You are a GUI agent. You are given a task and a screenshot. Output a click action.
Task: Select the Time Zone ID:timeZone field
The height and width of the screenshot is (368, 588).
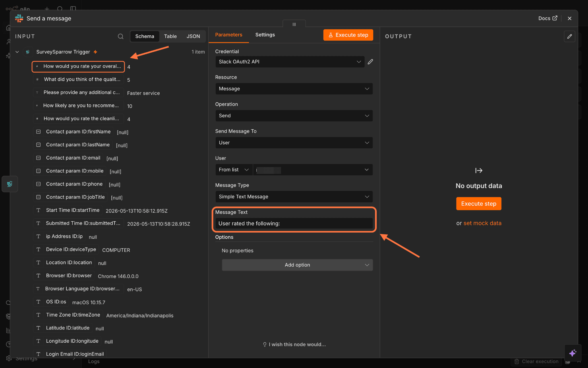point(68,315)
